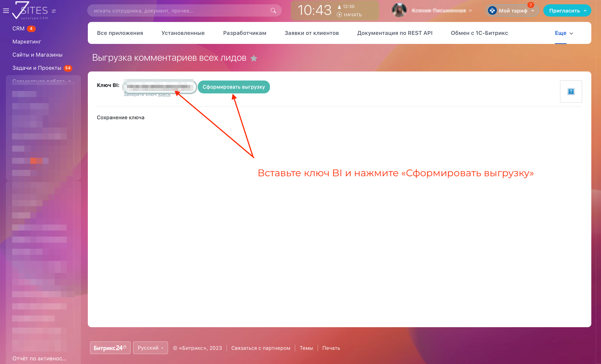This screenshot has height=364, width=601.
Task: Switch to Установленные tab
Action: coord(183,33)
